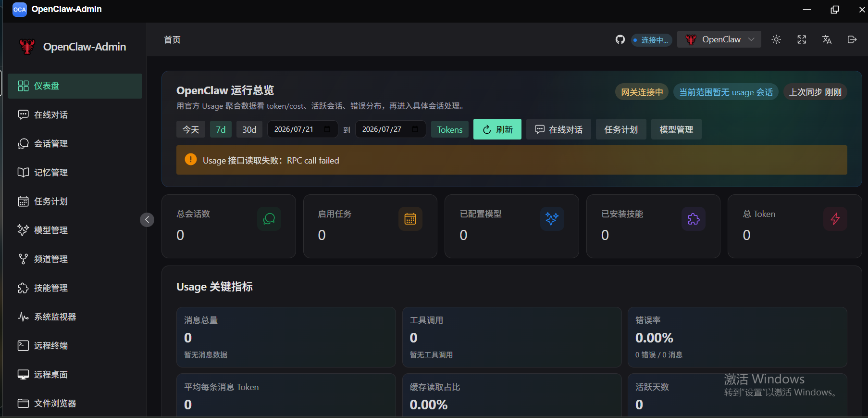
Task: Toggle light theme with sun icon
Action: 776,39
